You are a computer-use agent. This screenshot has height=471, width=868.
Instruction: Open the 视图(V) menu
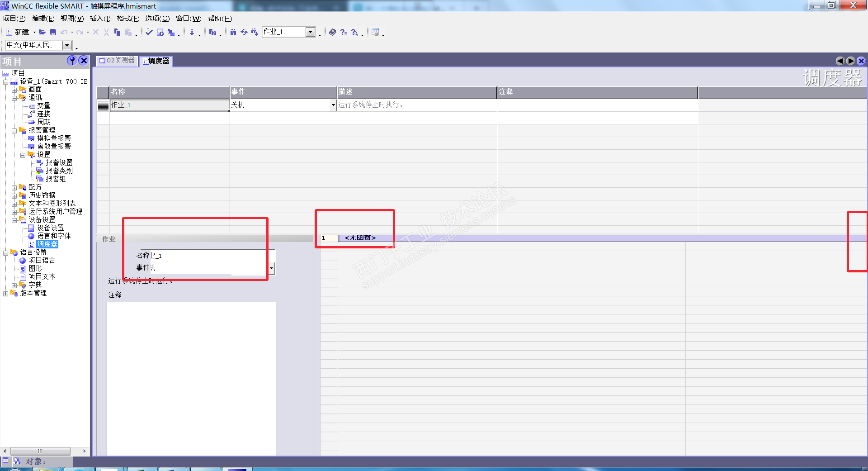click(72, 19)
